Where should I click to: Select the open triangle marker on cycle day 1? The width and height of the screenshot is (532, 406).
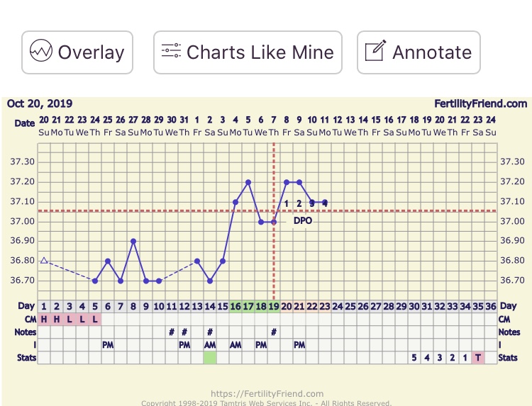click(x=44, y=261)
